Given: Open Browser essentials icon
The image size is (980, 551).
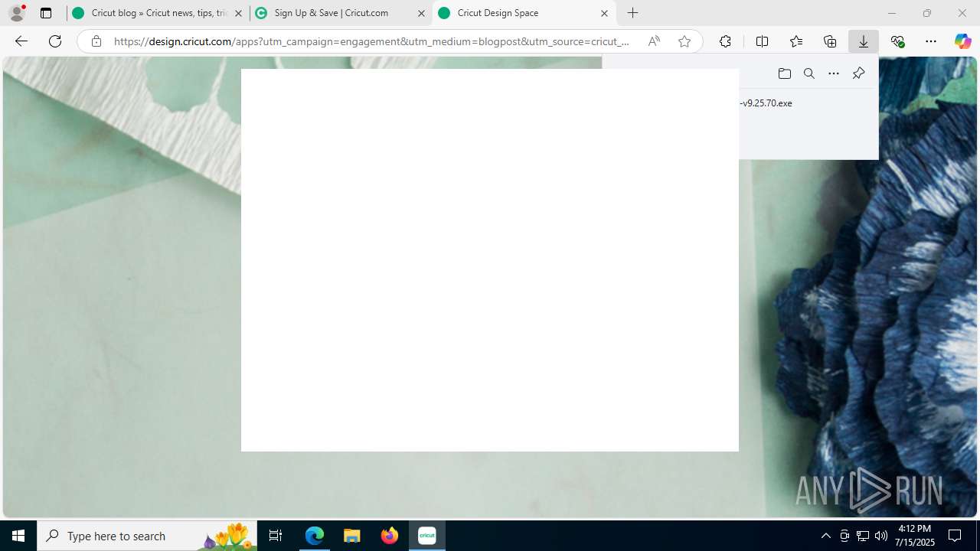Looking at the screenshot, I should pyautogui.click(x=897, y=41).
